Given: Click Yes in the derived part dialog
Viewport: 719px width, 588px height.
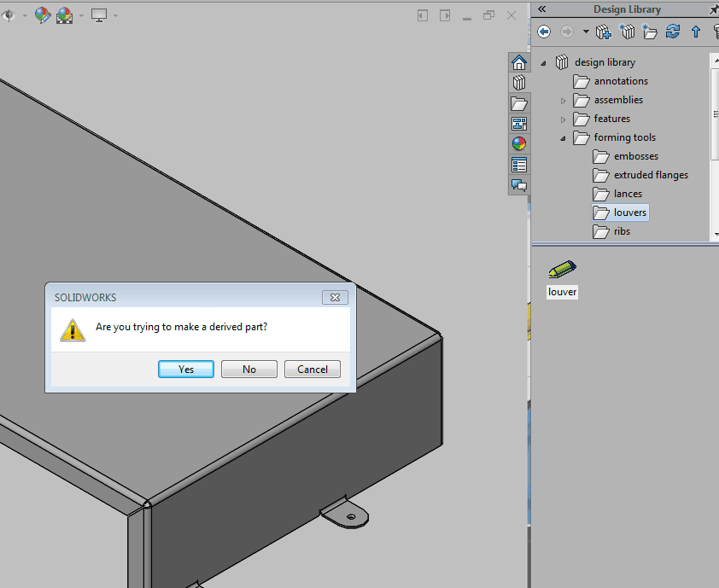Looking at the screenshot, I should (x=186, y=370).
